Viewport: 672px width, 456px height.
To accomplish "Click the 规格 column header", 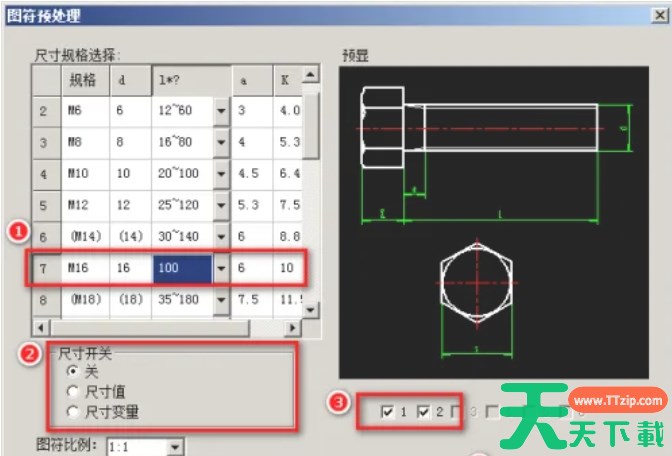I will 85,80.
